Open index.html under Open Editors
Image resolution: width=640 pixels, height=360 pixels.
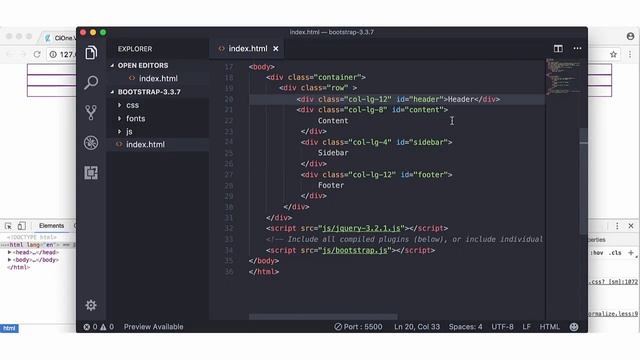click(x=158, y=78)
